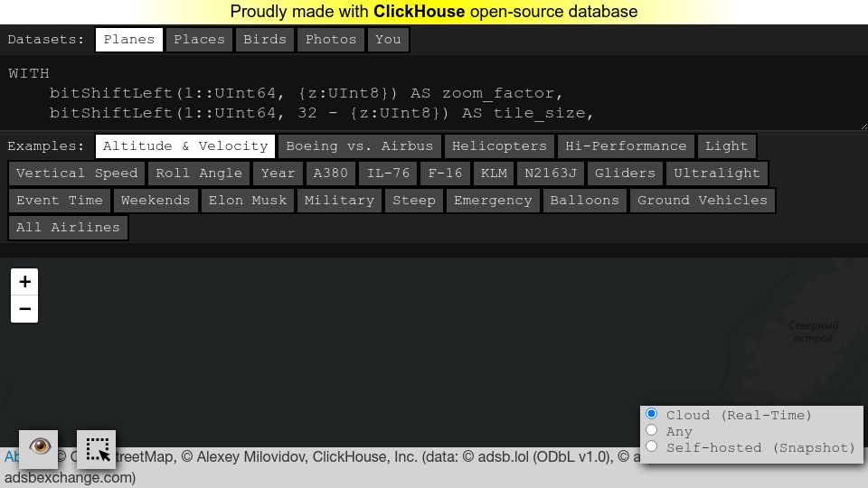Viewport: 868px width, 488px height.
Task: Switch to the Places dataset
Action: point(199,40)
